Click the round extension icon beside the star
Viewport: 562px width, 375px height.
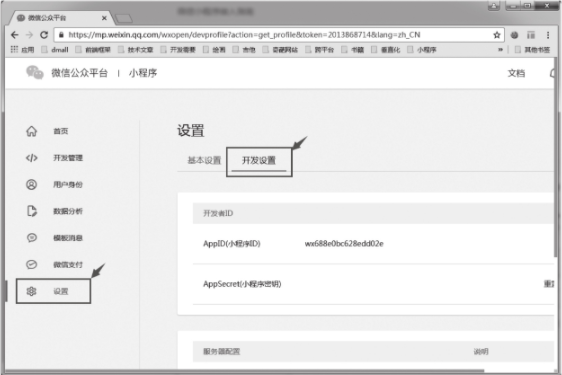[514, 35]
